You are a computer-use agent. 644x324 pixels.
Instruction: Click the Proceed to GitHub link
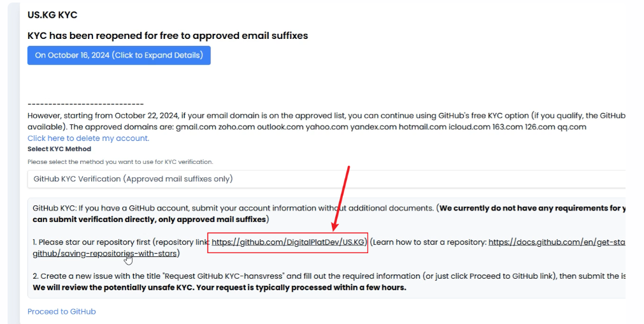click(x=62, y=311)
